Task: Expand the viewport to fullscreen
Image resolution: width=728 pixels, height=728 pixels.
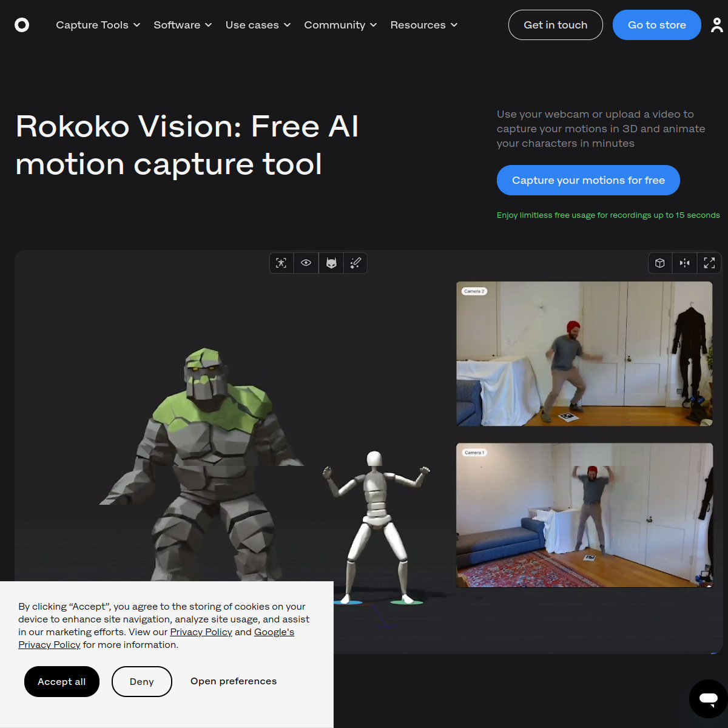Action: [709, 263]
